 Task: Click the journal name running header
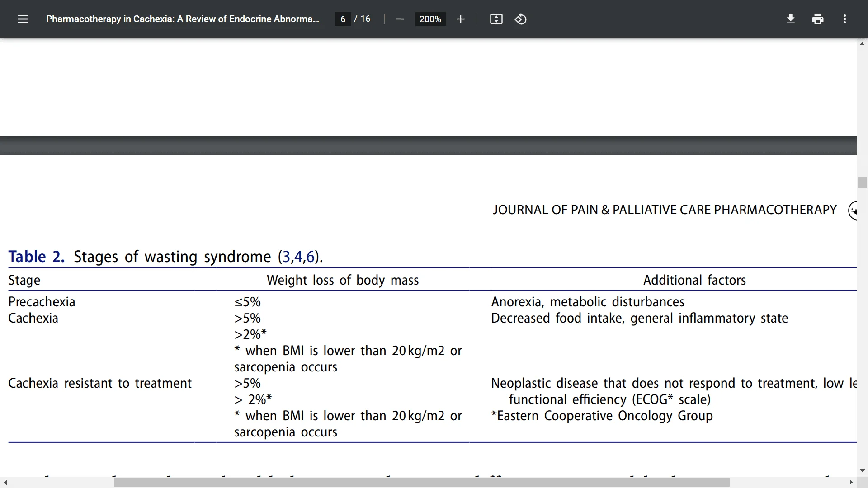pos(665,210)
